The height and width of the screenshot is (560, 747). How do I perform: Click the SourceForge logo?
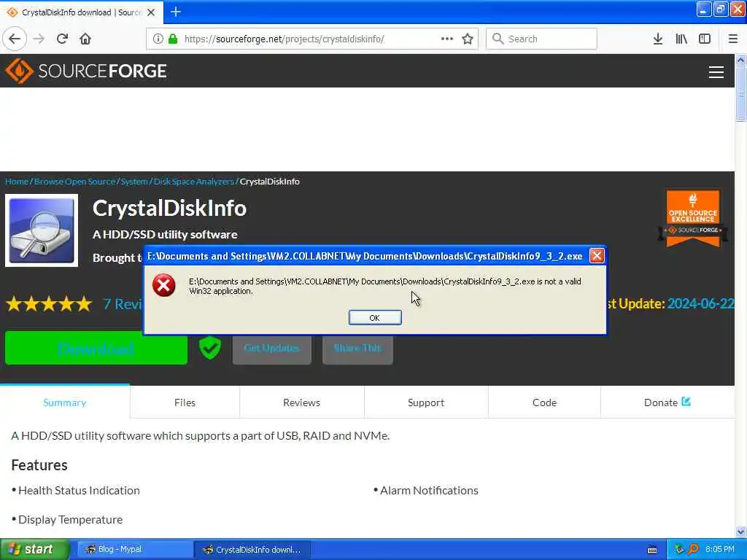pyautogui.click(x=86, y=71)
